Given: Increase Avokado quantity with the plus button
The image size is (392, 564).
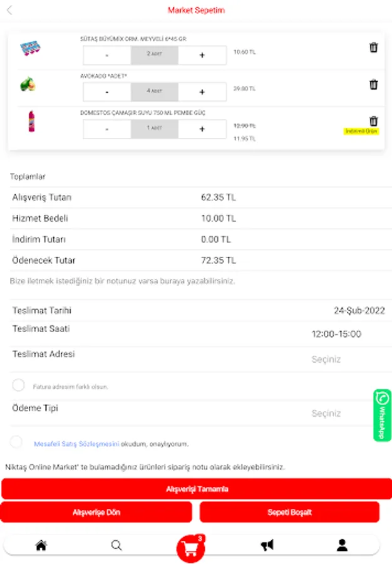Looking at the screenshot, I should click(202, 92).
